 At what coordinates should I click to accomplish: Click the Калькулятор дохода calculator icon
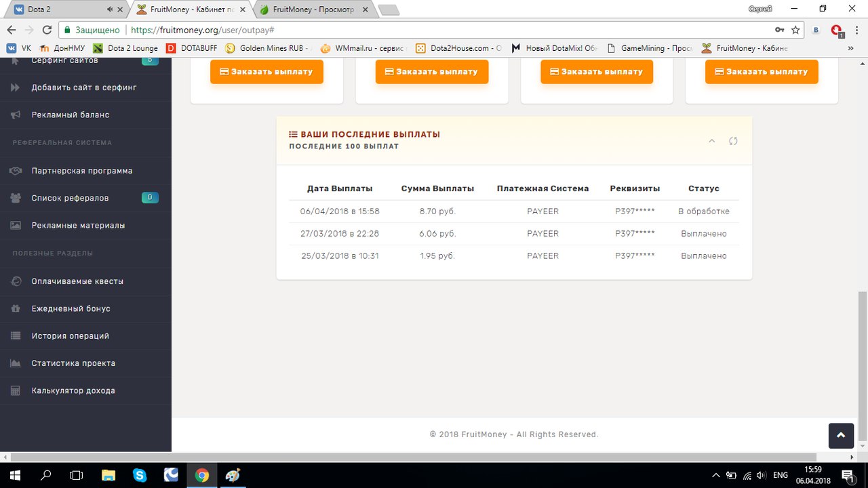click(x=16, y=390)
